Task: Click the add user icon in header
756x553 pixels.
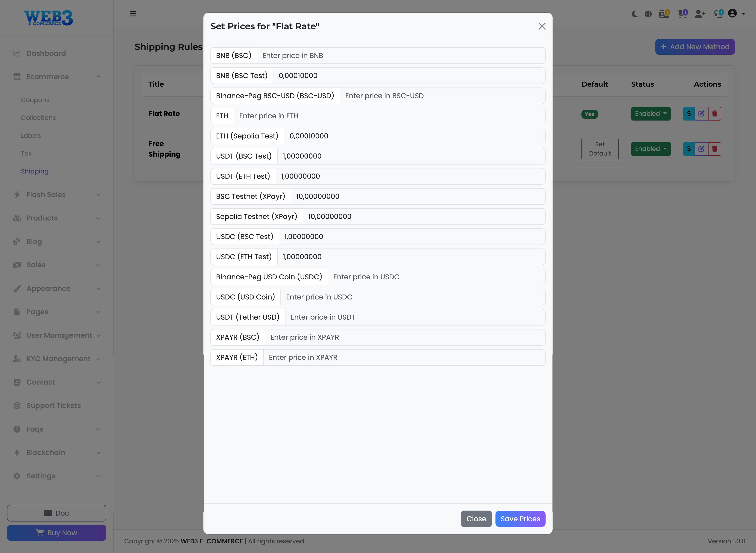Action: tap(699, 14)
